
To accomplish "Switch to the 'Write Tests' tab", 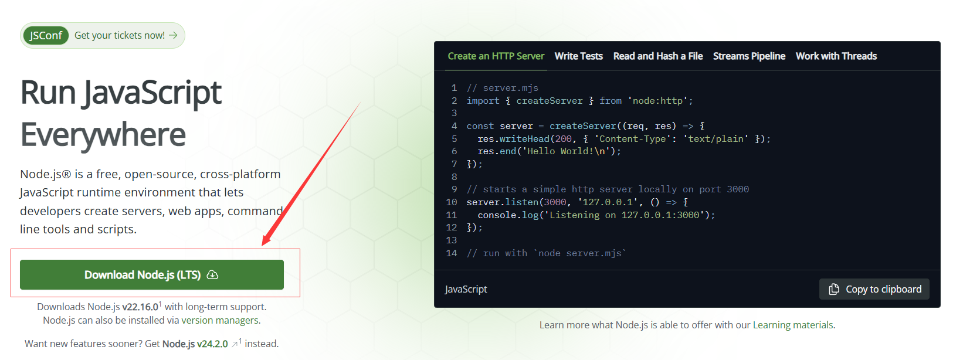I will point(578,56).
